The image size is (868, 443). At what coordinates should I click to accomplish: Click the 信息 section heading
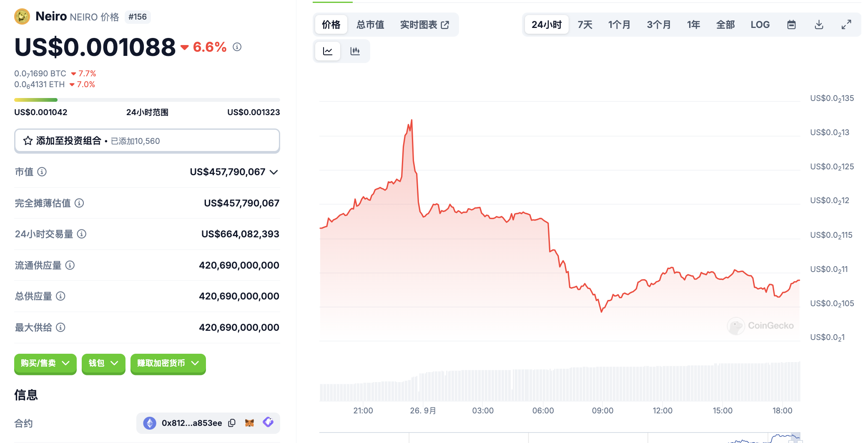[x=26, y=395]
